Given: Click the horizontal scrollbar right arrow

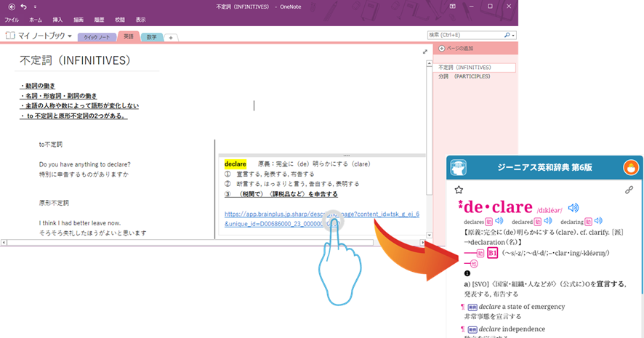Looking at the screenshot, I should [x=422, y=242].
